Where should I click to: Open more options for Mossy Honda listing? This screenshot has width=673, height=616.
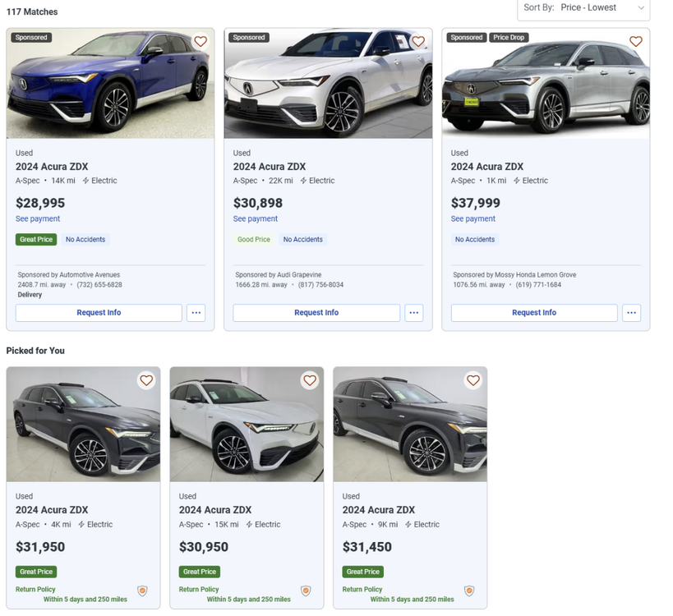click(631, 313)
